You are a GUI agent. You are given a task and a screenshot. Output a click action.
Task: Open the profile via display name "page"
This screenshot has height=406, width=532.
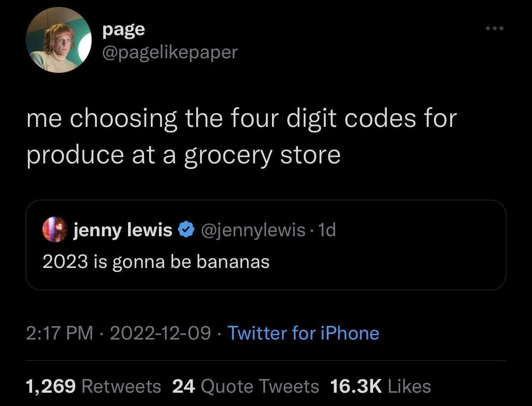pyautogui.click(x=124, y=30)
